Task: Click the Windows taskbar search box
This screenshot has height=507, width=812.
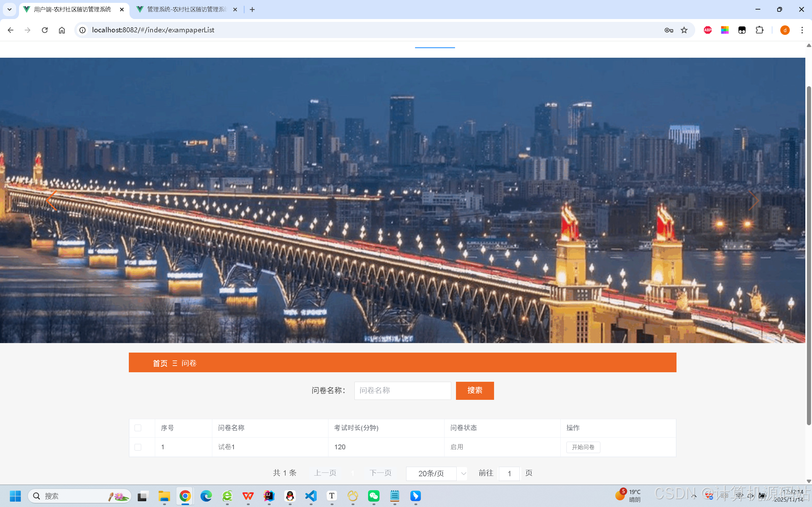Action: (80, 496)
